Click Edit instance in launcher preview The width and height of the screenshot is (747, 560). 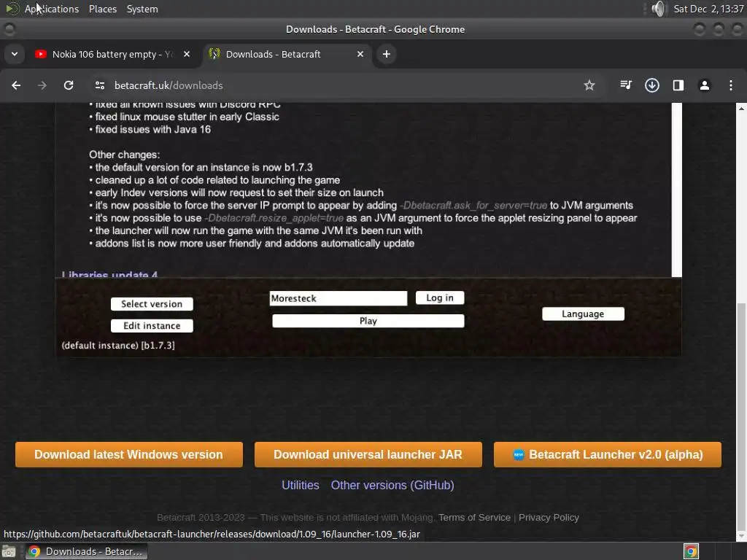tap(152, 326)
